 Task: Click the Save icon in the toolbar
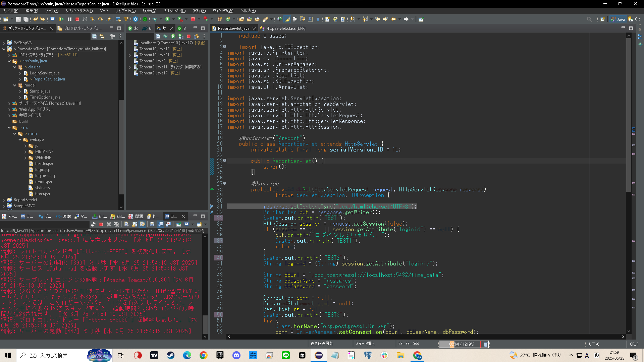click(x=18, y=19)
